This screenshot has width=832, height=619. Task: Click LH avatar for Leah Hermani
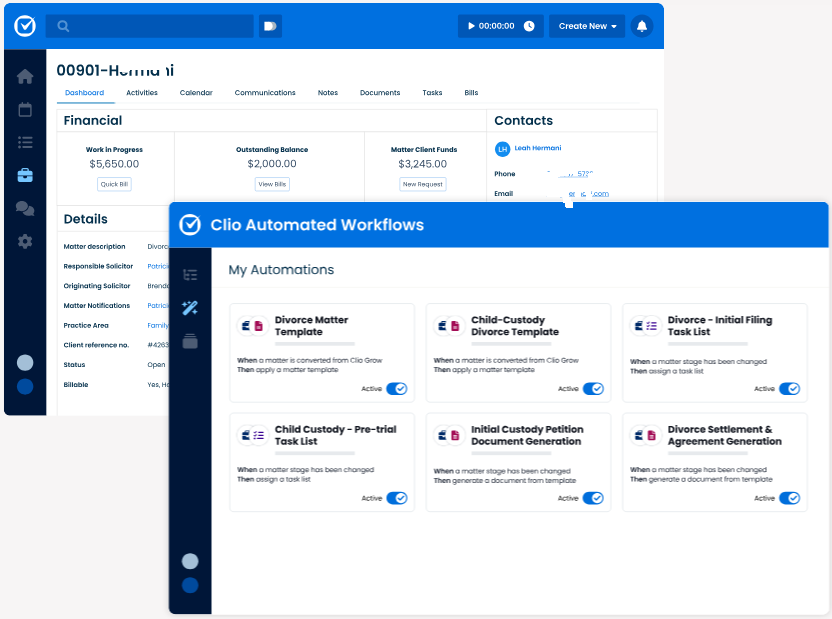click(x=502, y=149)
